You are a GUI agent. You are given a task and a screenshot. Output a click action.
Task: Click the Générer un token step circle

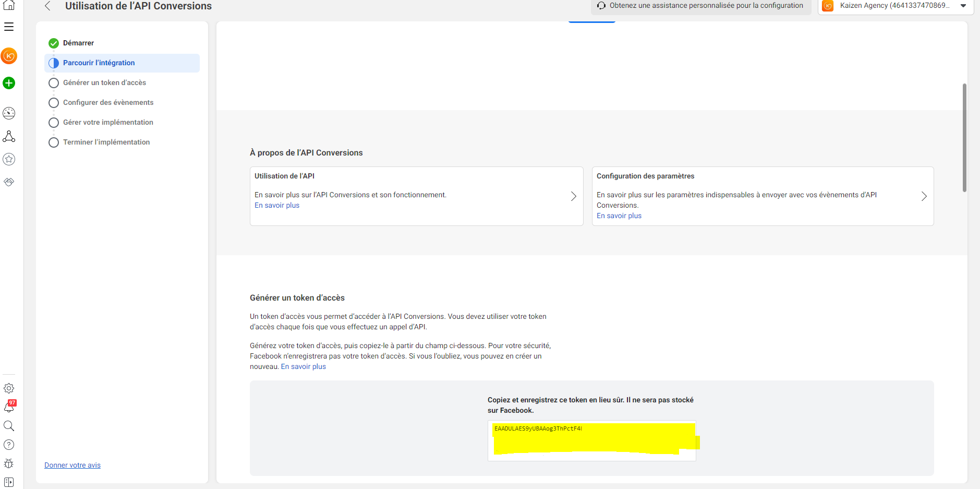point(54,83)
